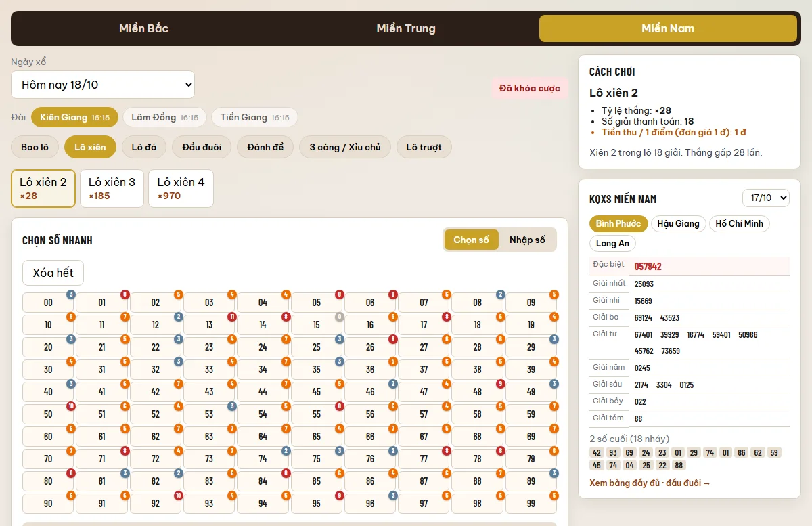This screenshot has width=812, height=526.
Task: Open the Miền Trung region tab
Action: click(406, 28)
